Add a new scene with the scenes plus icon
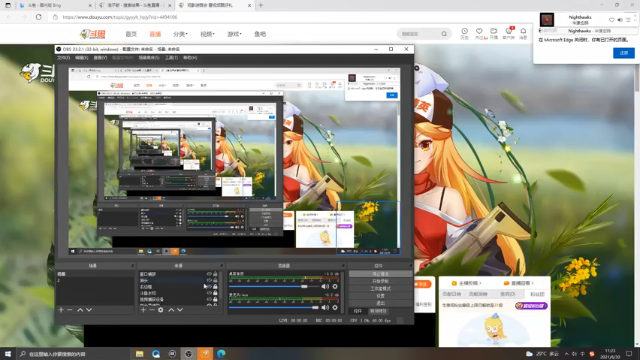The width and height of the screenshot is (640, 360). pyautogui.click(x=61, y=310)
